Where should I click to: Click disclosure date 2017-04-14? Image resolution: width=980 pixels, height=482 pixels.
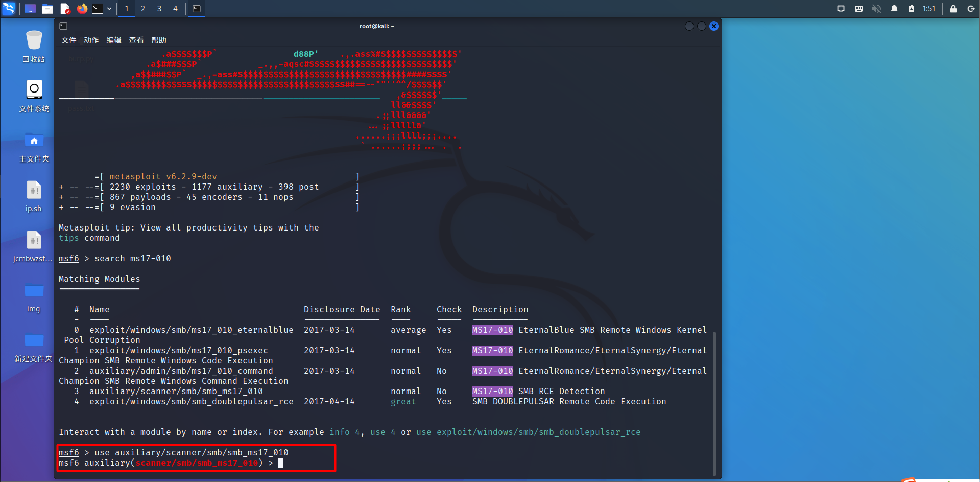329,402
